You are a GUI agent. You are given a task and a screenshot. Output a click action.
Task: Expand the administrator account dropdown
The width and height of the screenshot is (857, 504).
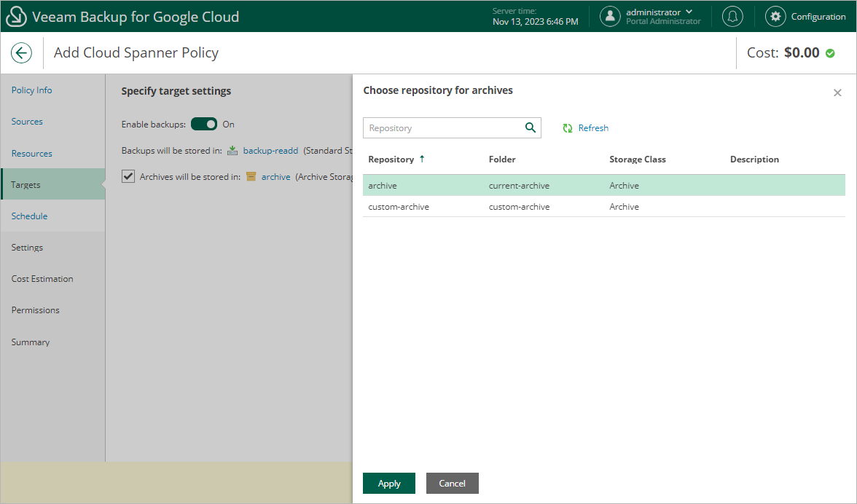[689, 12]
